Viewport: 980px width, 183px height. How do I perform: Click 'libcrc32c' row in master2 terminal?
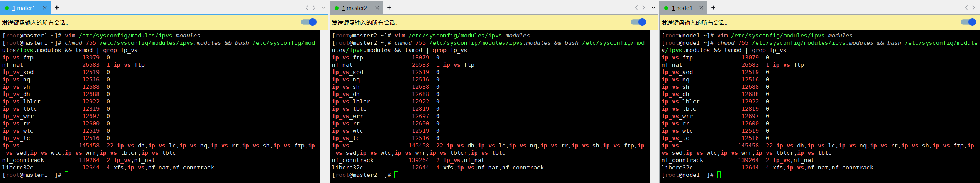coord(438,168)
